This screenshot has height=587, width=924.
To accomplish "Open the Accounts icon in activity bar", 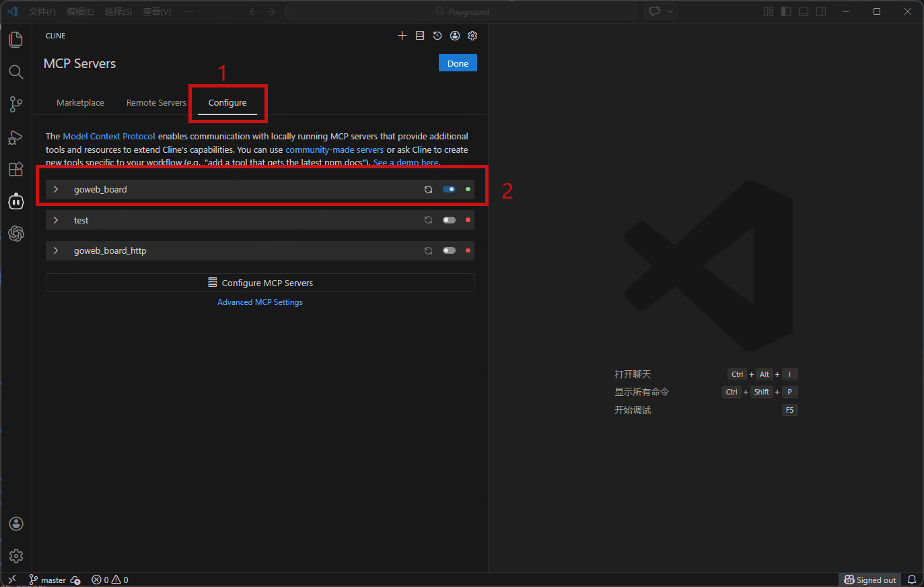I will pos(16,524).
